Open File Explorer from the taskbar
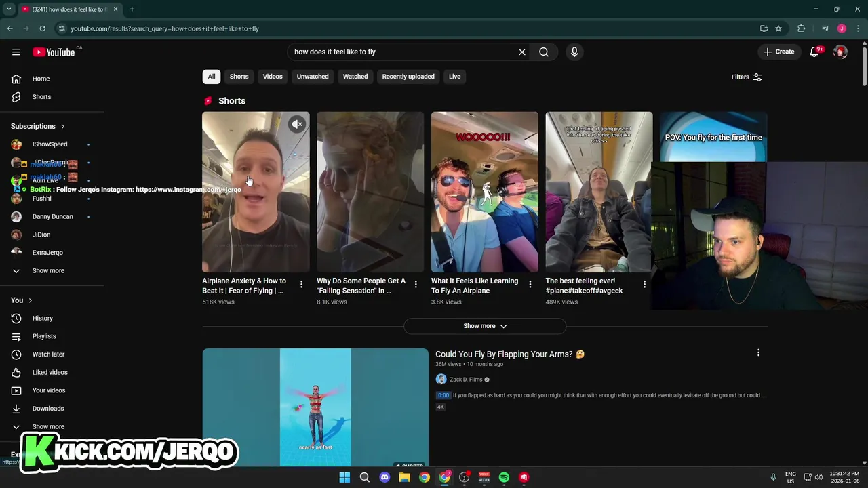 coord(404,477)
